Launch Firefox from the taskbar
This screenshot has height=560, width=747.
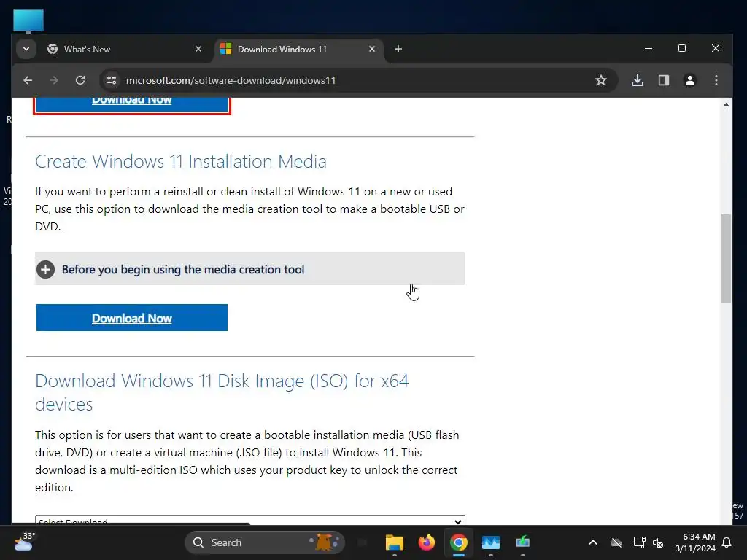pyautogui.click(x=426, y=542)
